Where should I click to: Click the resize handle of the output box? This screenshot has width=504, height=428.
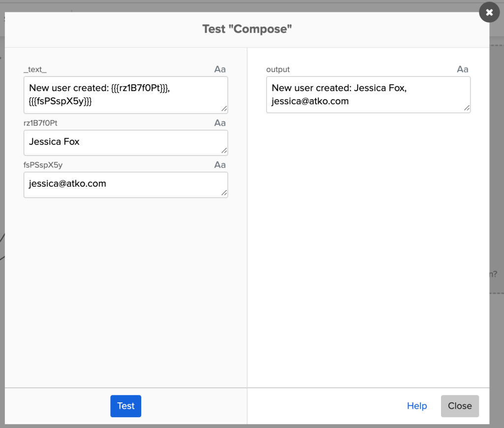coord(467,108)
